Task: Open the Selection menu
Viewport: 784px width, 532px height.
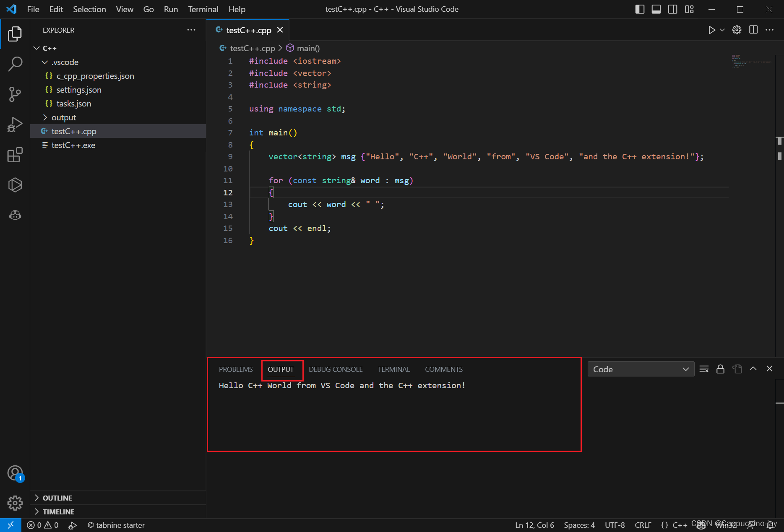Action: pyautogui.click(x=89, y=9)
